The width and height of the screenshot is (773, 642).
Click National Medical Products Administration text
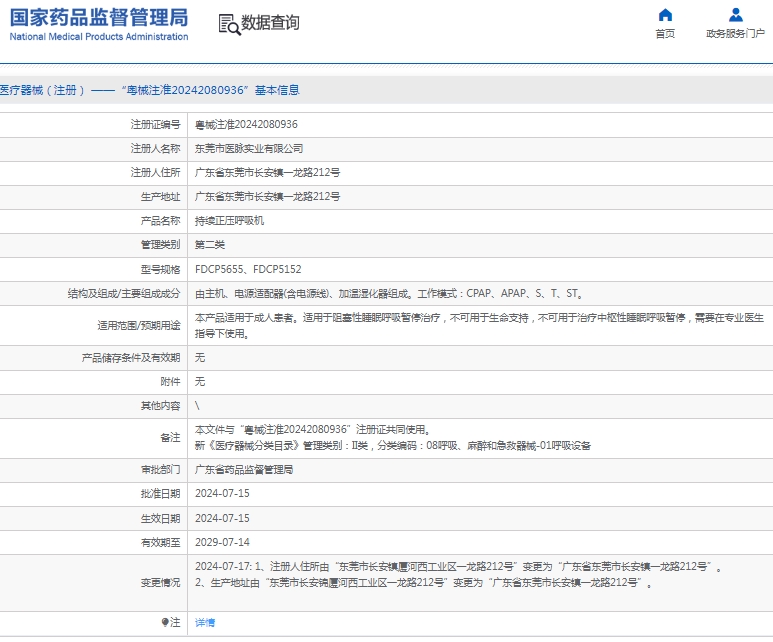tap(99, 36)
